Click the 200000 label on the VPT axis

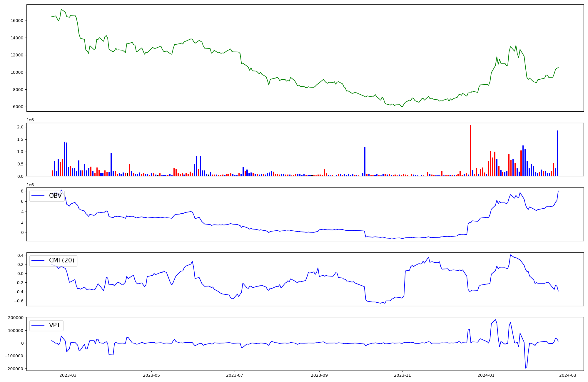[x=16, y=318]
